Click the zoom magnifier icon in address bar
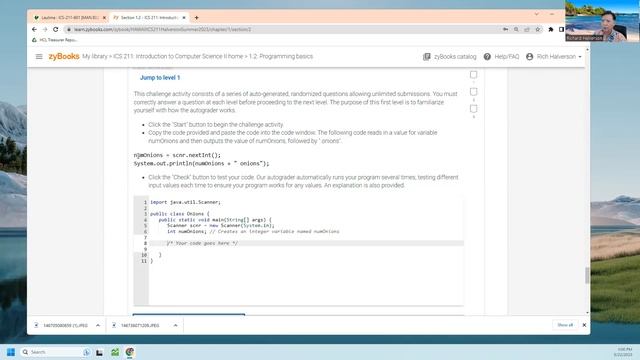The image size is (640, 360). (x=516, y=29)
